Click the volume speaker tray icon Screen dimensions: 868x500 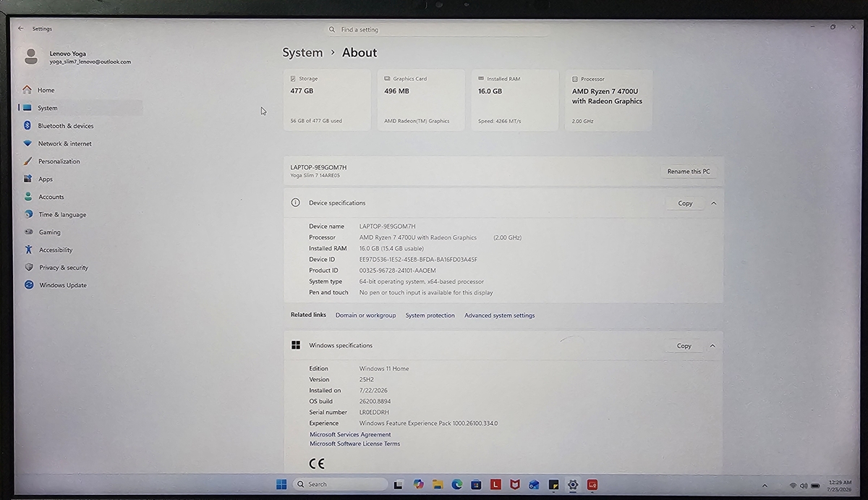[x=804, y=486]
